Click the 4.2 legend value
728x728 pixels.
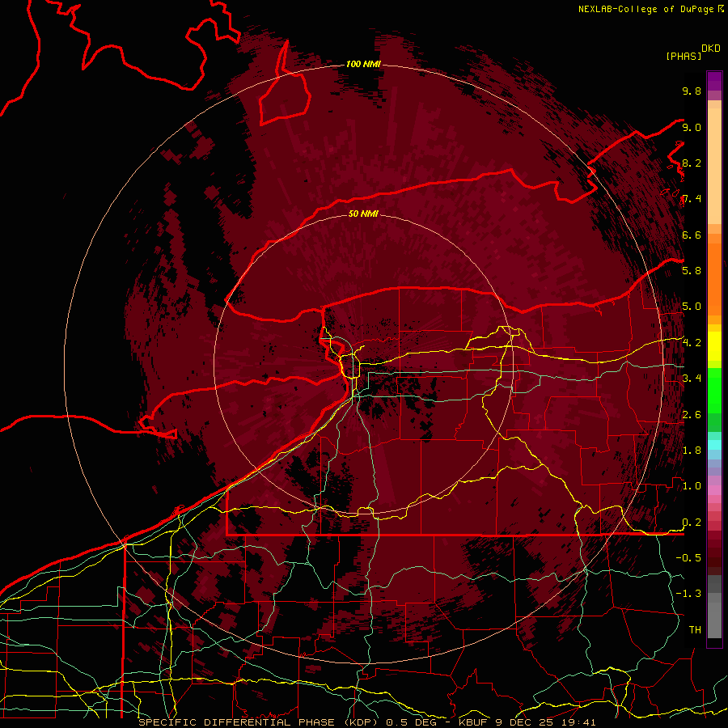pos(692,342)
